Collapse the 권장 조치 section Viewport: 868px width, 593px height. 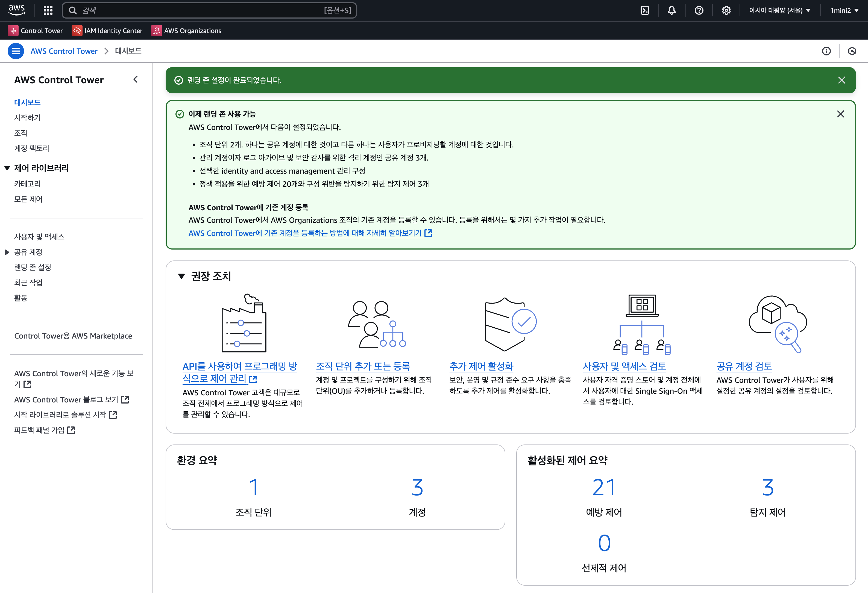click(x=181, y=276)
